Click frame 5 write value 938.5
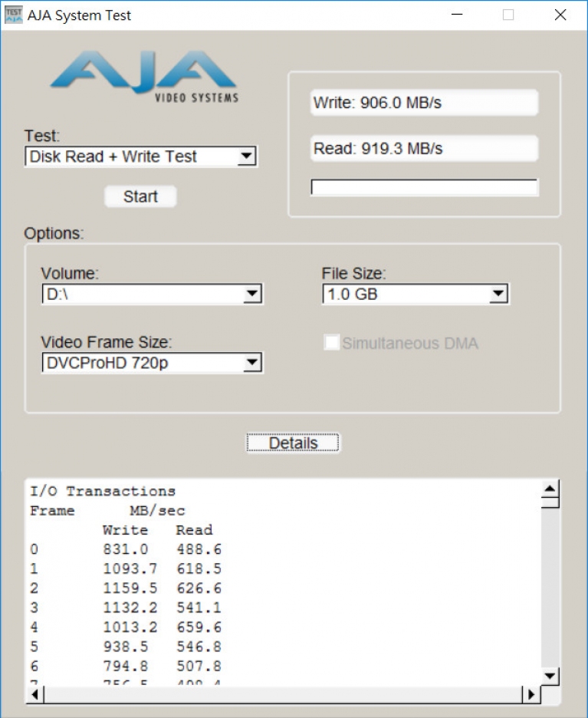 (126, 647)
